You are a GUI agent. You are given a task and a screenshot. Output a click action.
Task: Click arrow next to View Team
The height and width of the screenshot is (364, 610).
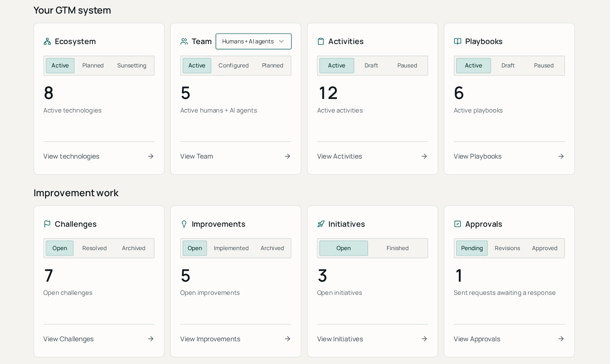(288, 156)
